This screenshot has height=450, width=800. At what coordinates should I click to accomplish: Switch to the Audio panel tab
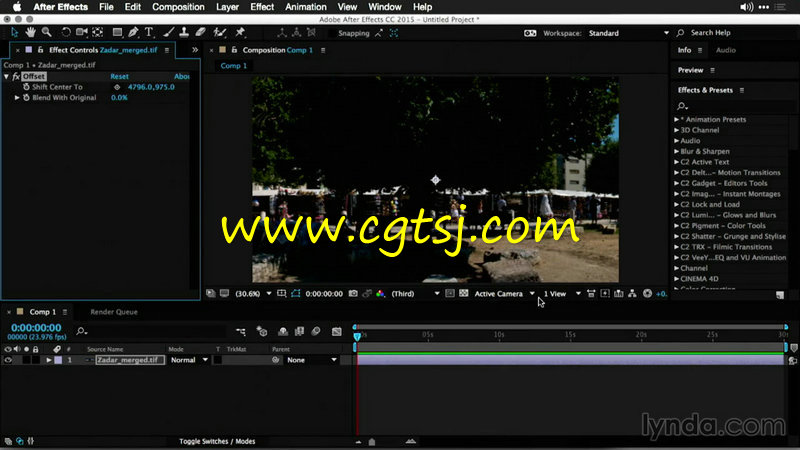726,50
